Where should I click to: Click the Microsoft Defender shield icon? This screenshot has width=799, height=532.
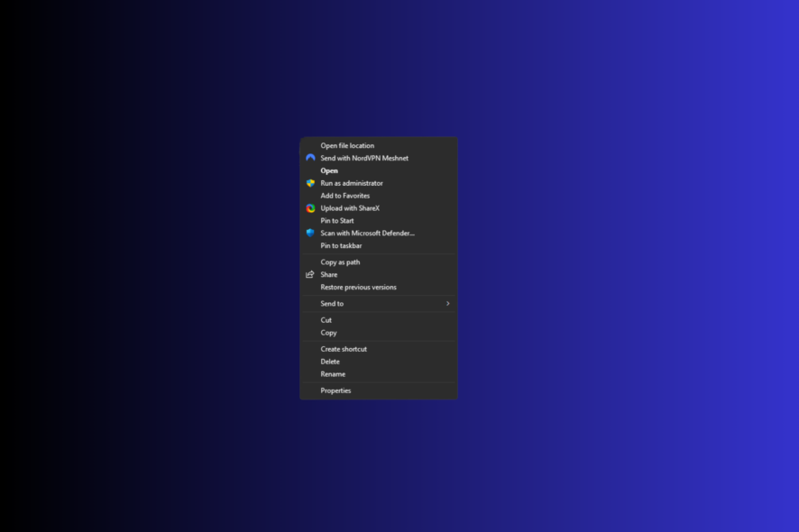(x=310, y=233)
